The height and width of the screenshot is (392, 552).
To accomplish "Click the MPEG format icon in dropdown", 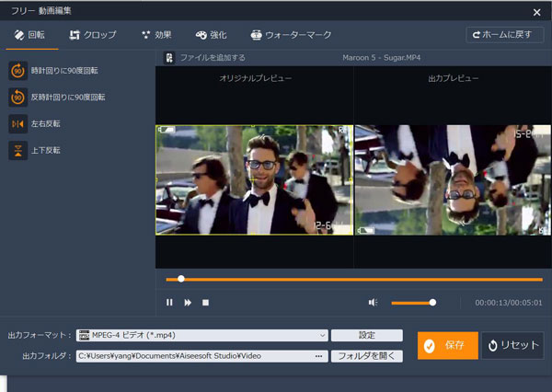I will (84, 335).
